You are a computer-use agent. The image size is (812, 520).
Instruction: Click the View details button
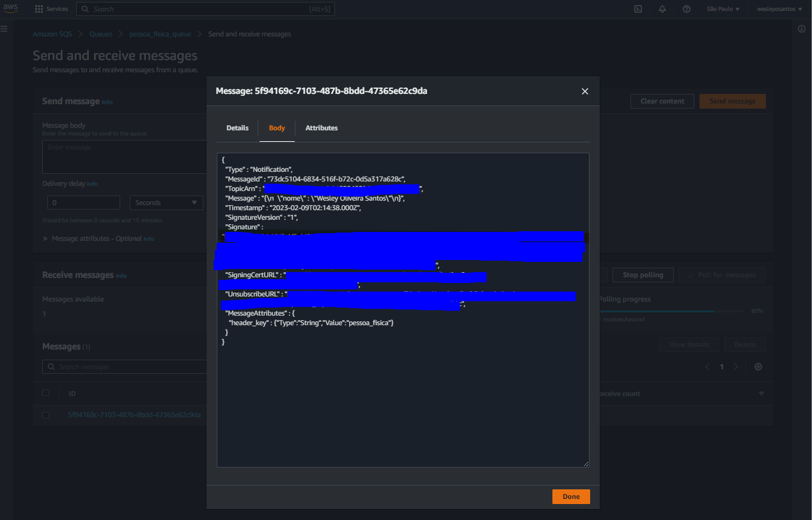pos(689,344)
